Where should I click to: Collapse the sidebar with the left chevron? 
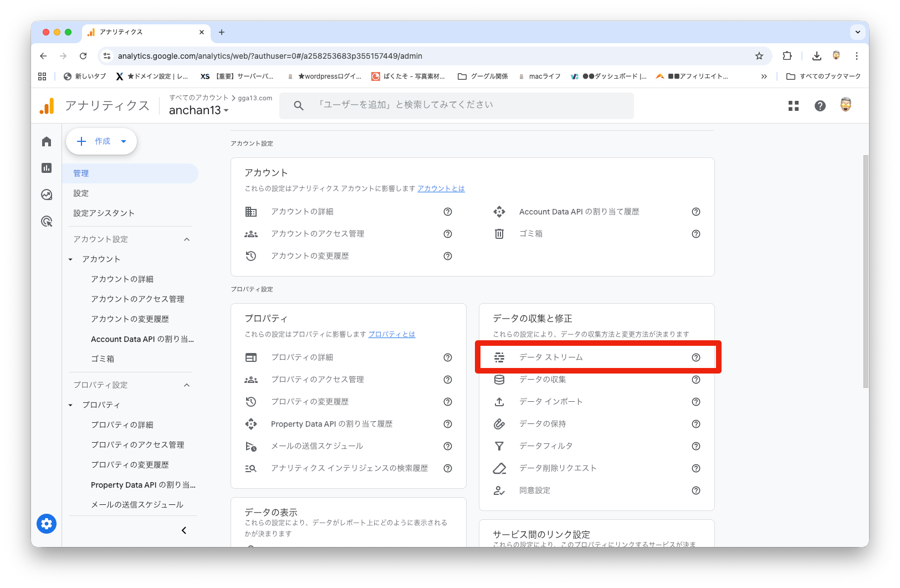tap(184, 530)
